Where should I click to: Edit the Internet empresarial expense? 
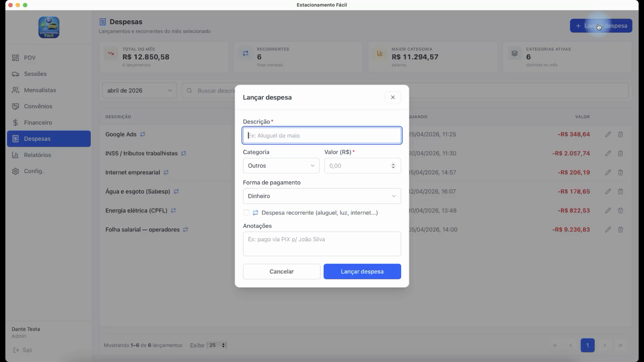coord(608,173)
